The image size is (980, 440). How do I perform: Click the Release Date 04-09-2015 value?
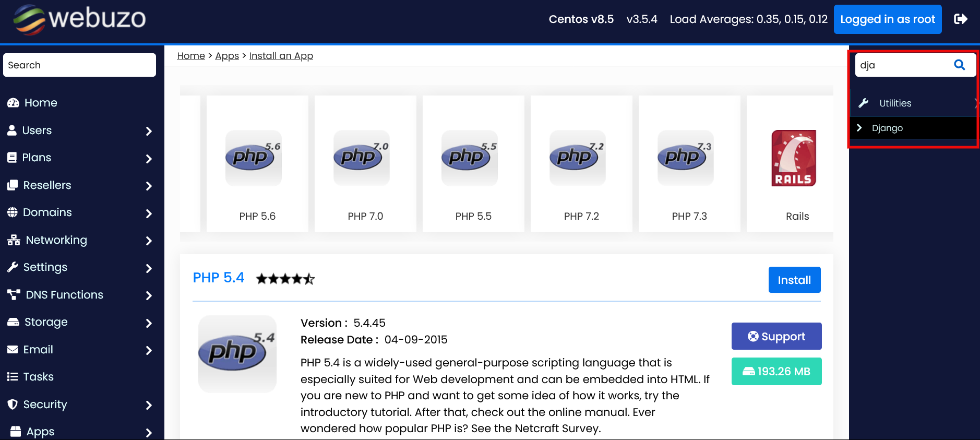tap(416, 339)
